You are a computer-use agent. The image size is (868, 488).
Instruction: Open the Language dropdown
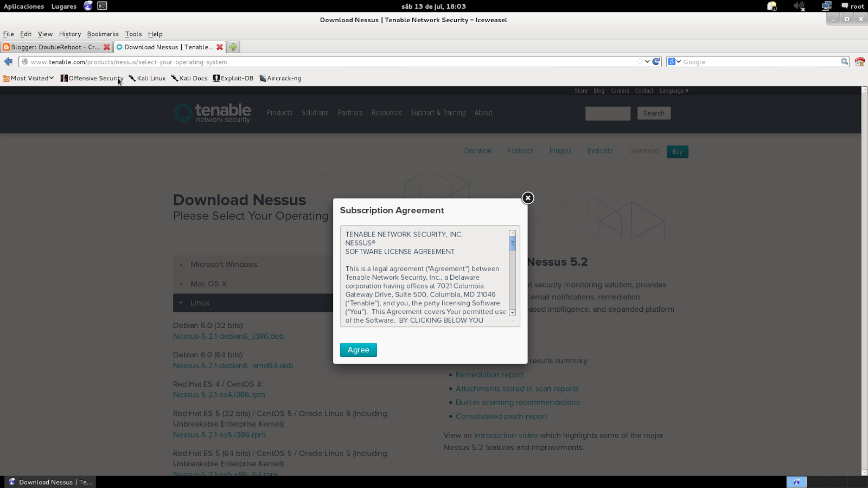tap(674, 91)
